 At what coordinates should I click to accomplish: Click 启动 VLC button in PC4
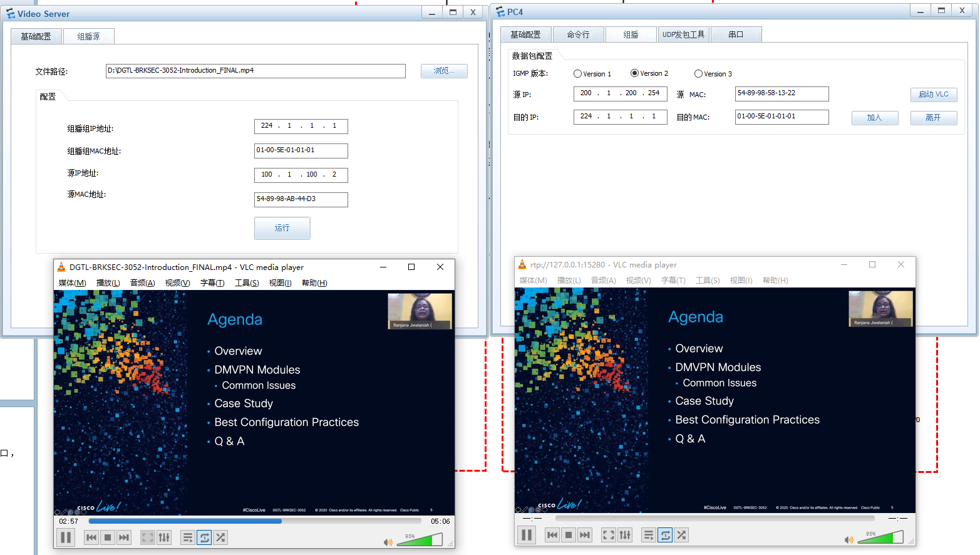pyautogui.click(x=934, y=95)
